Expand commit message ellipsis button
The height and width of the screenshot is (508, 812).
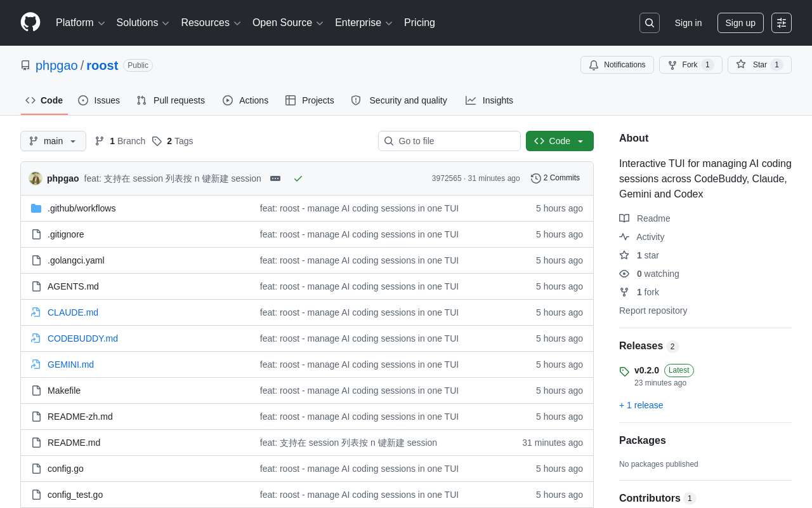click(275, 178)
